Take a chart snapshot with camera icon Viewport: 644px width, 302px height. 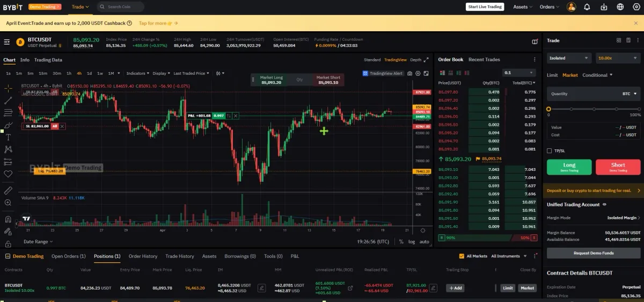click(410, 73)
